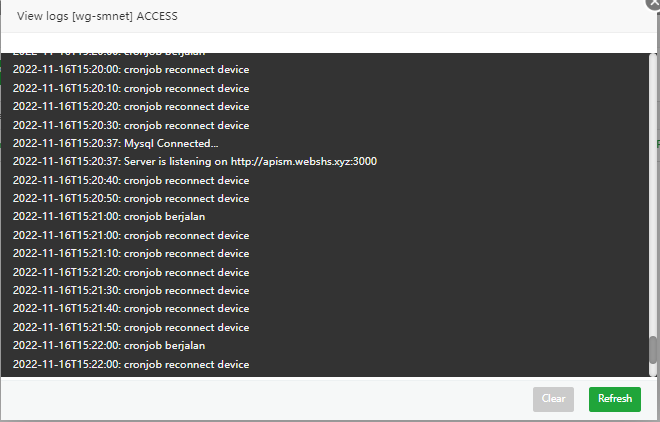This screenshot has height=422, width=660.
Task: Select the 15:21:40 reconnect device entry
Action: point(130,308)
